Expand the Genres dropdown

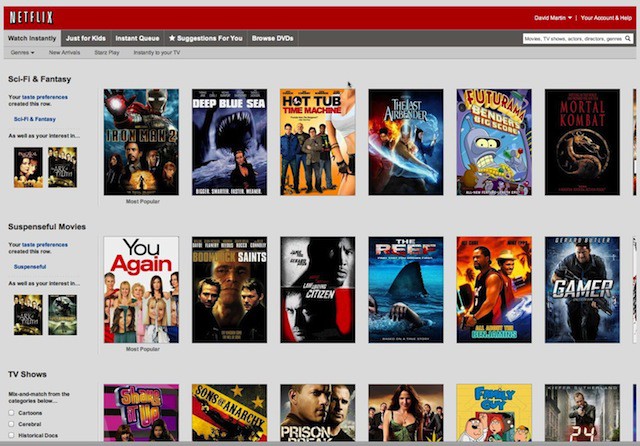coord(22,53)
